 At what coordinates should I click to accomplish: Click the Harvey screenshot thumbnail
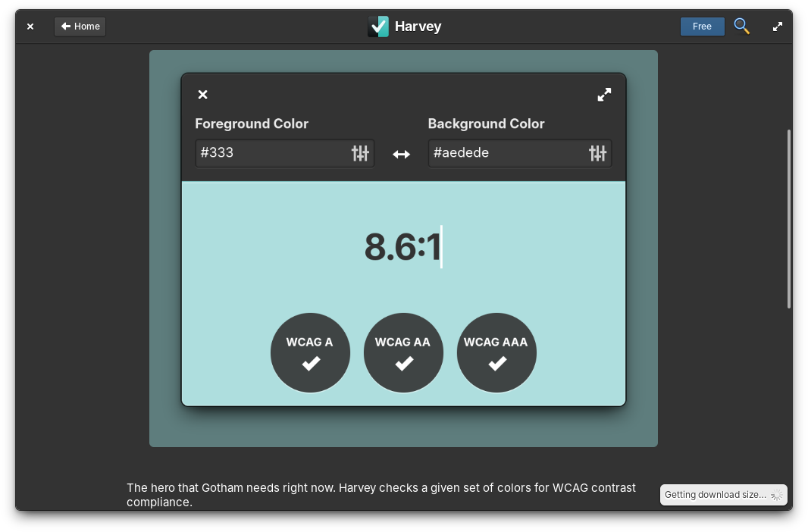(403, 249)
